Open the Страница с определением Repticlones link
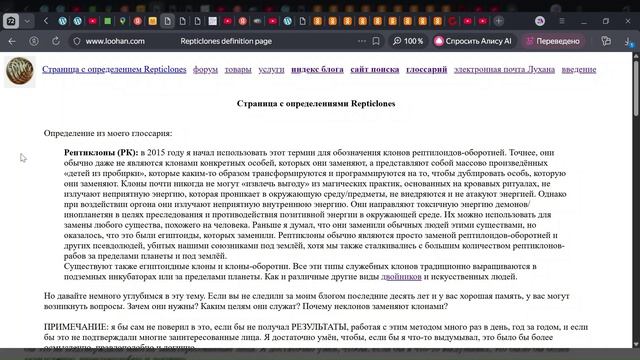The height and width of the screenshot is (360, 640). click(114, 69)
